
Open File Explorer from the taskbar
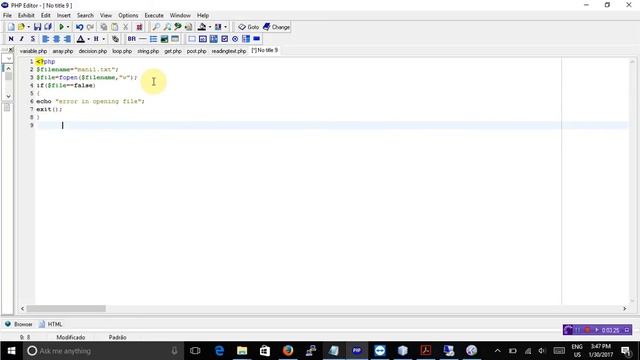tap(242, 351)
